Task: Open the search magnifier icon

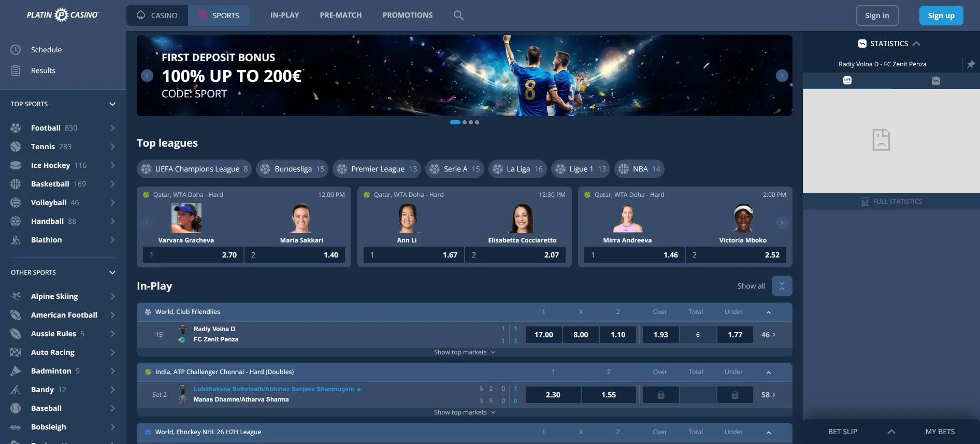Action: tap(458, 15)
